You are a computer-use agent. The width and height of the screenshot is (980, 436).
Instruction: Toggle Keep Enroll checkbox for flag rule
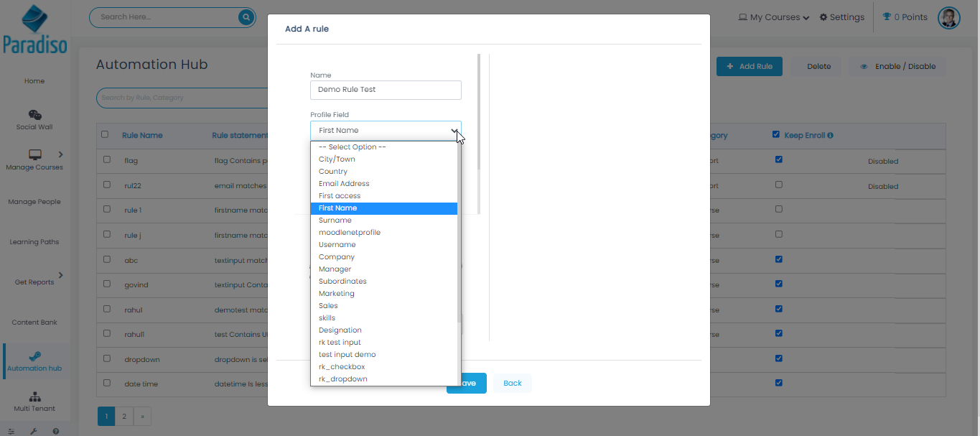pos(779,159)
